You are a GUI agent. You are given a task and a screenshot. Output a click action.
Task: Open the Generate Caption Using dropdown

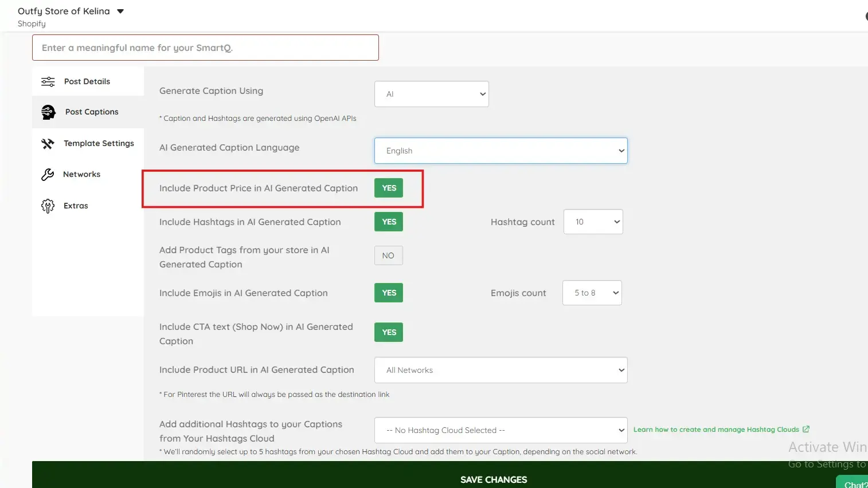(x=432, y=94)
